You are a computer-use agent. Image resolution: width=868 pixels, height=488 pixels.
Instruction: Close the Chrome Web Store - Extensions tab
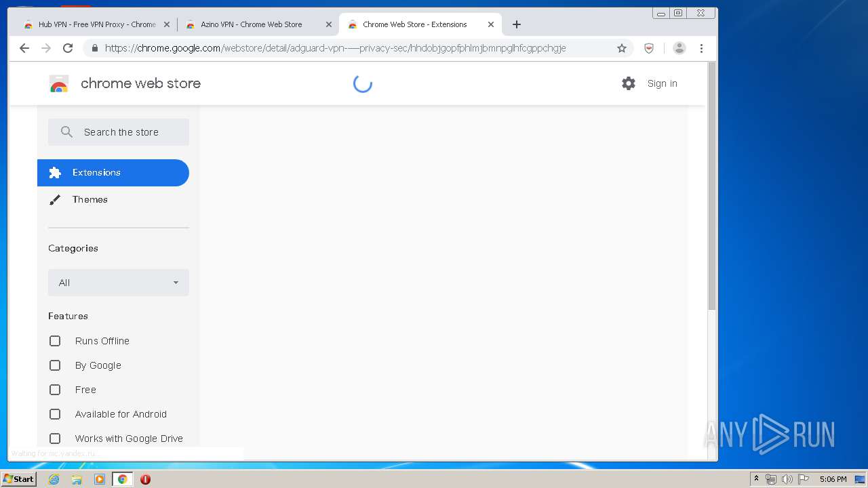(491, 24)
